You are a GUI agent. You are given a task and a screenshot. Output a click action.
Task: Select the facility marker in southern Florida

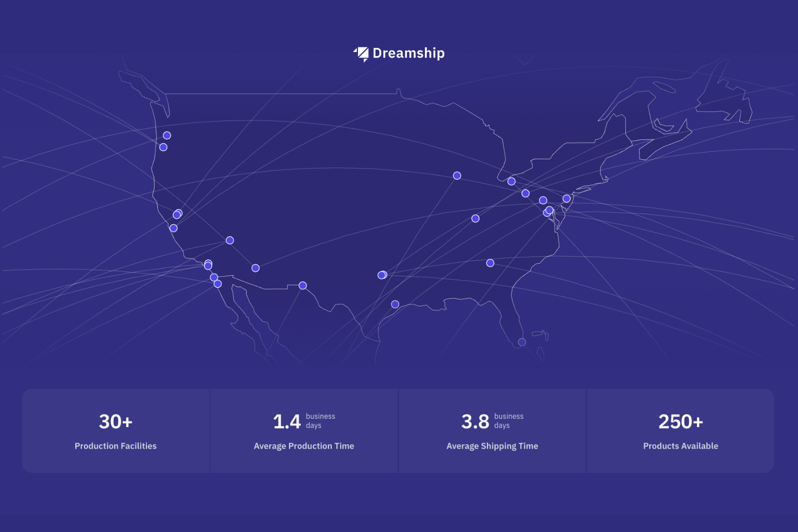[522, 342]
